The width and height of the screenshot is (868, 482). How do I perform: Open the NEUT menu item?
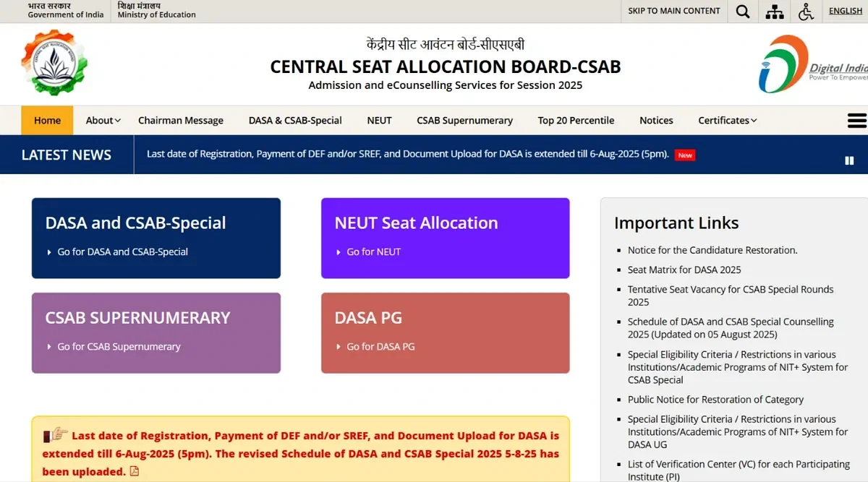(x=379, y=121)
